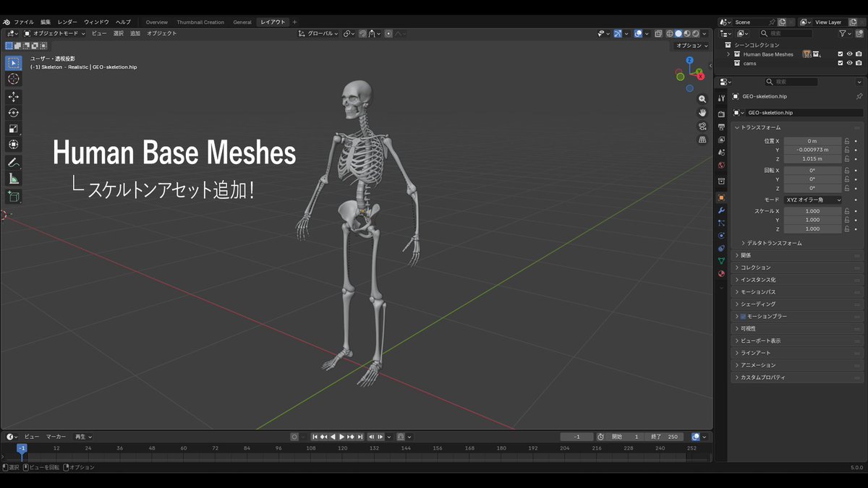This screenshot has width=868, height=488.
Task: Open the Modifier properties wrench tab
Action: click(x=720, y=210)
